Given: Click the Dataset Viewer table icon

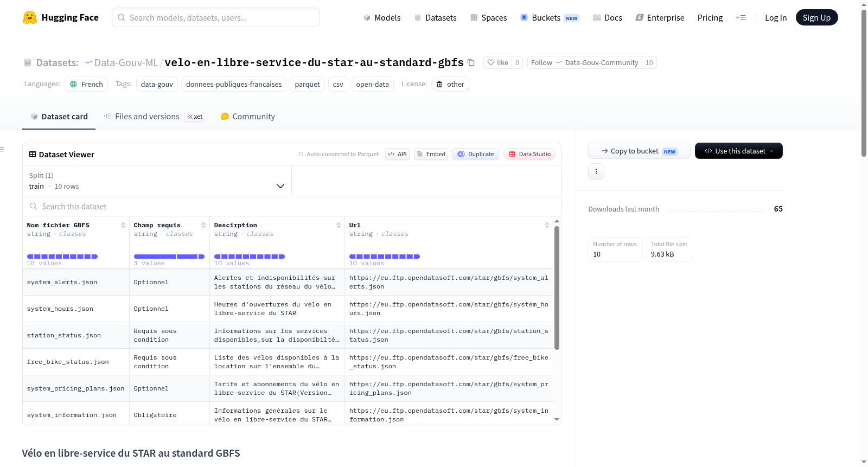Looking at the screenshot, I should point(33,155).
